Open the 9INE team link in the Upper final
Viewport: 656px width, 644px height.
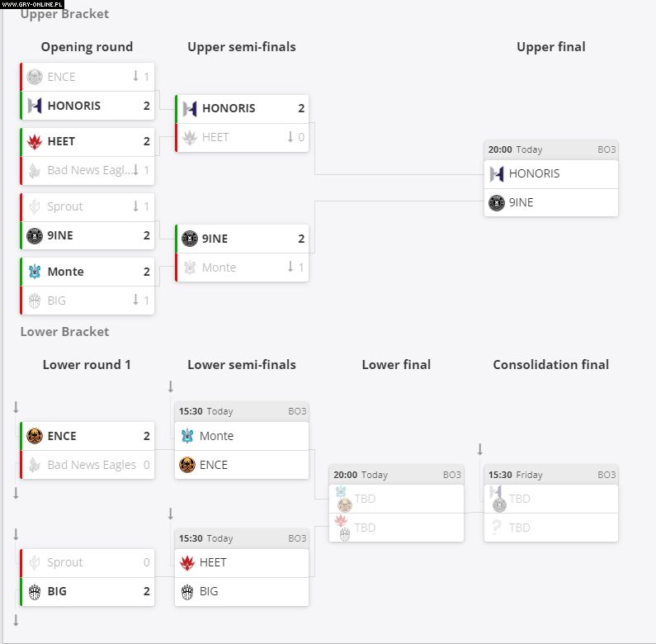click(521, 203)
